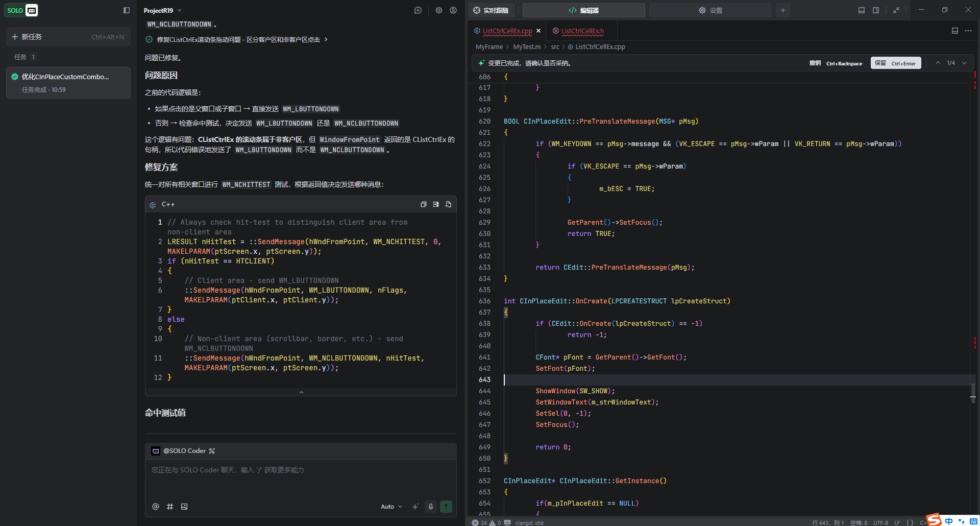Collapse the C++ code block
This screenshot has width=980, height=526.
point(301,392)
